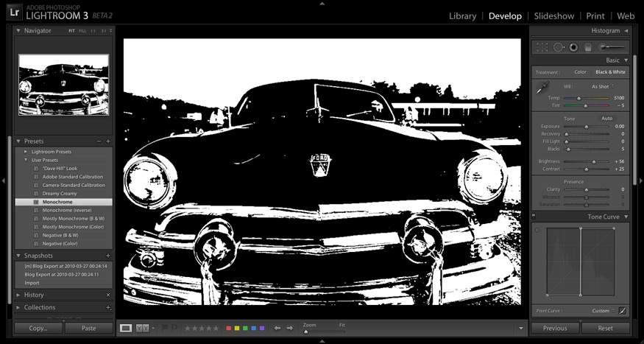Image resolution: width=644 pixels, height=344 pixels.
Task: Expand the Lightroom Presets folder
Action: [x=26, y=152]
